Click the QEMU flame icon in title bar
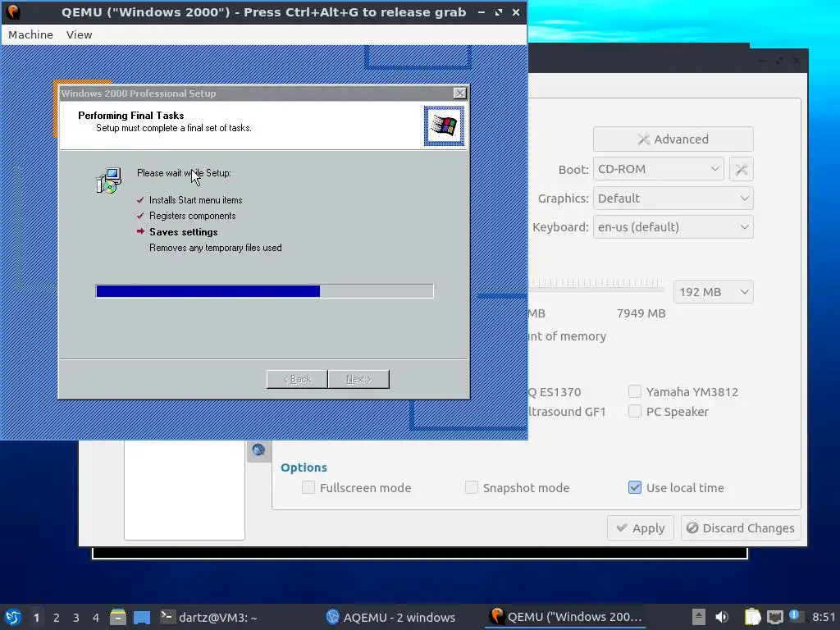840x630 pixels. coord(13,11)
